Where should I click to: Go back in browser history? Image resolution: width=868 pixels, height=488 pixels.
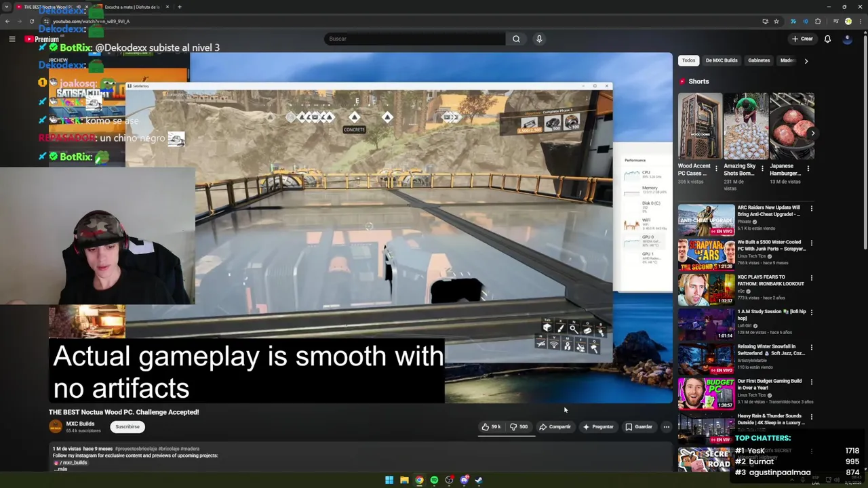[x=7, y=21]
